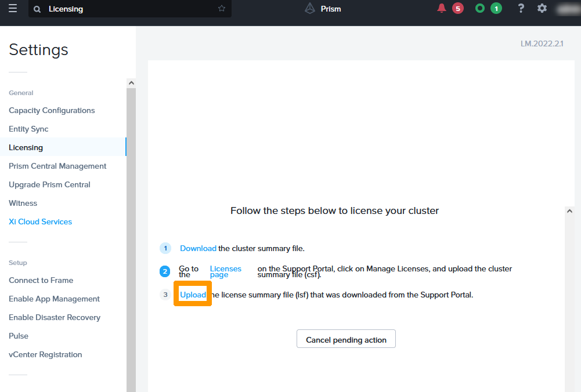Download the cluster summary file
This screenshot has width=581, height=392.
[x=198, y=248]
